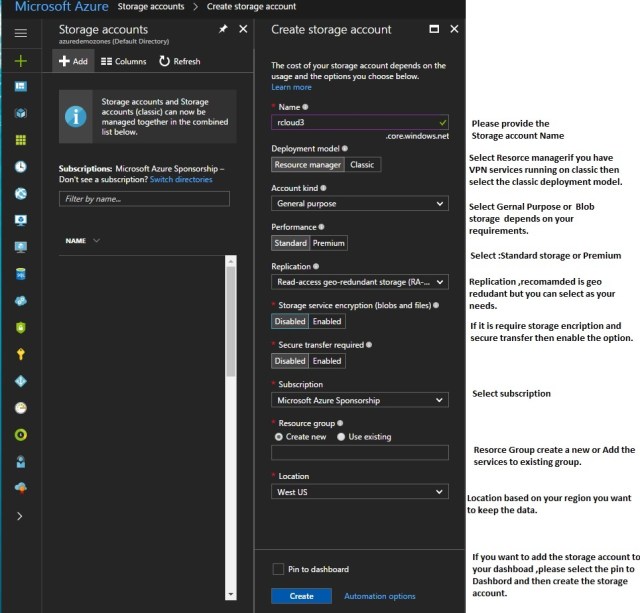Refresh the storage accounts list
Image resolution: width=640 pixels, height=613 pixels.
180,61
